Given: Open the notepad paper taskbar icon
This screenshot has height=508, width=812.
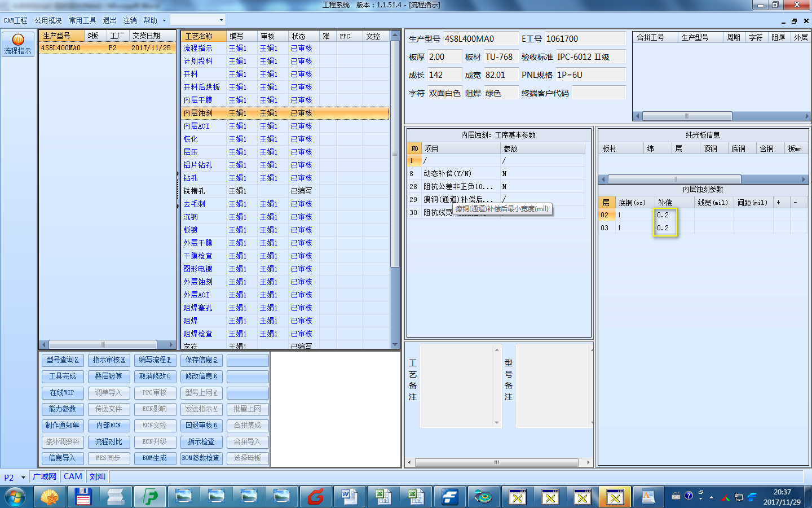Looking at the screenshot, I should pos(116,497).
